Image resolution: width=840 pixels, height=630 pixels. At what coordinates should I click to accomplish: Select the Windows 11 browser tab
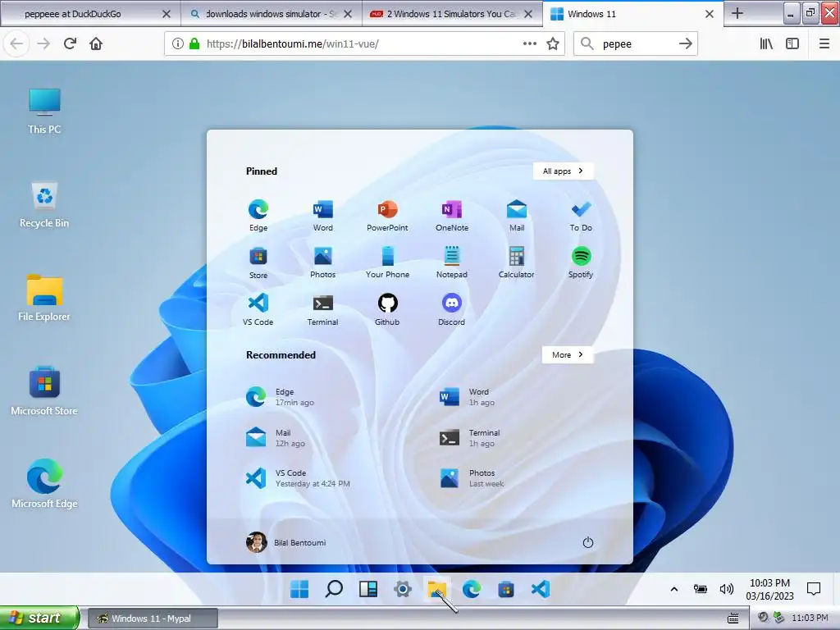[x=632, y=14]
